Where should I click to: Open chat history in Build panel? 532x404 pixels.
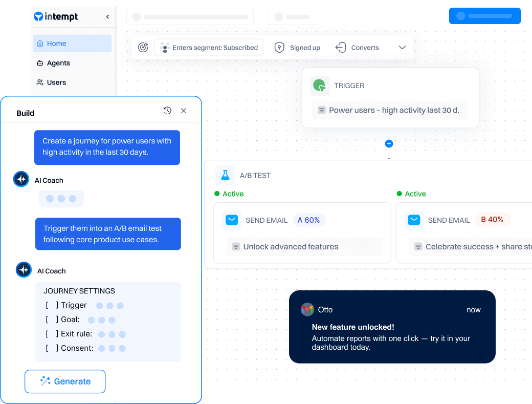pyautogui.click(x=167, y=111)
